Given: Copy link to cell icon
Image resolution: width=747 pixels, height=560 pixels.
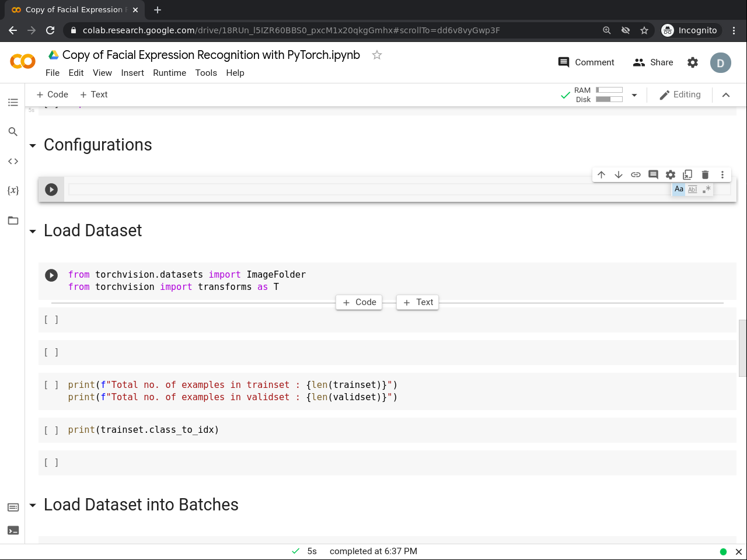Looking at the screenshot, I should point(636,174).
